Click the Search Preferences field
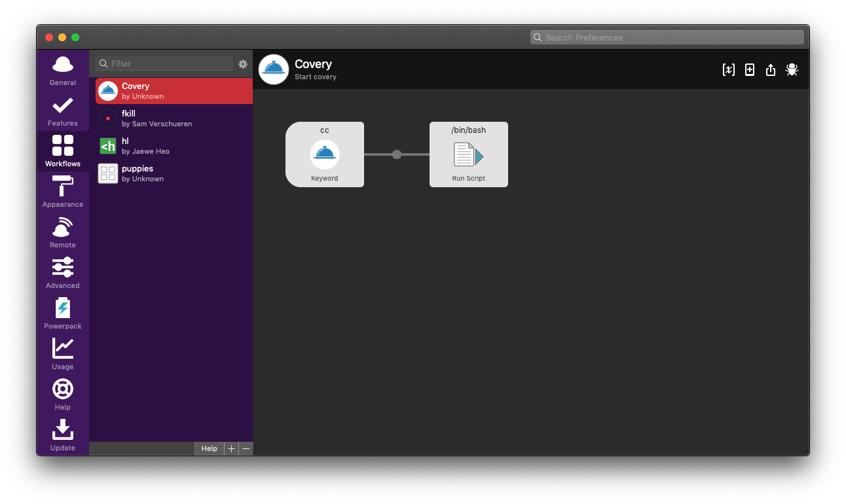This screenshot has height=504, width=846. click(667, 37)
